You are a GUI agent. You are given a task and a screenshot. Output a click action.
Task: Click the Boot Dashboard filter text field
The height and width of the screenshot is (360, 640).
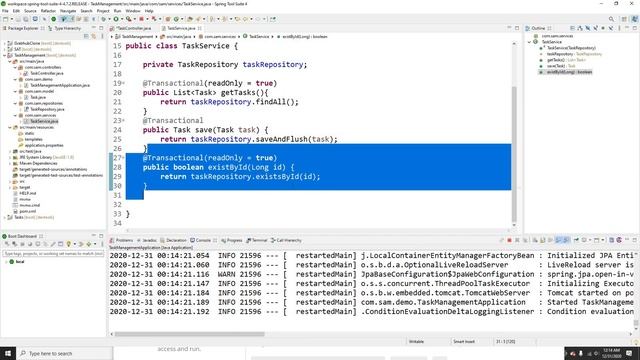click(x=53, y=254)
